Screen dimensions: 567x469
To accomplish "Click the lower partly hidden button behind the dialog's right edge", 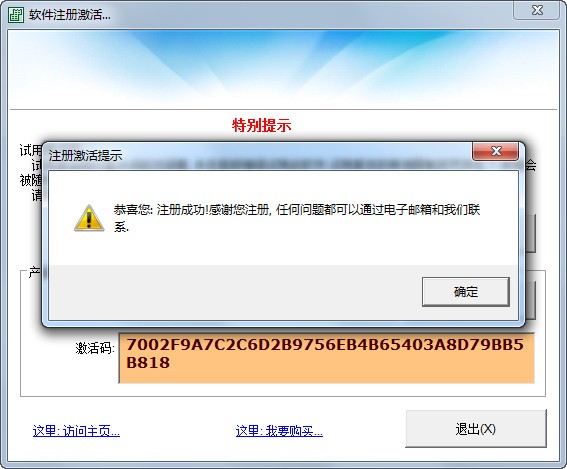I will tap(530, 300).
